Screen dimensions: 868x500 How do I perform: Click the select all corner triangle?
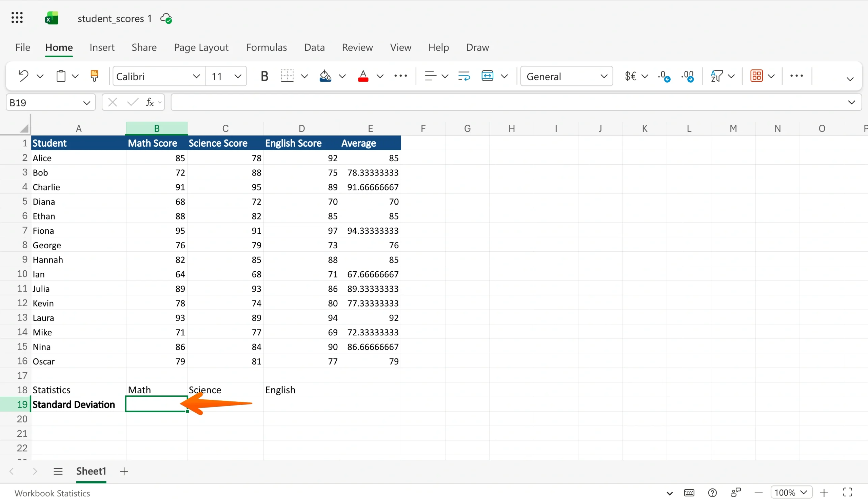(24, 128)
